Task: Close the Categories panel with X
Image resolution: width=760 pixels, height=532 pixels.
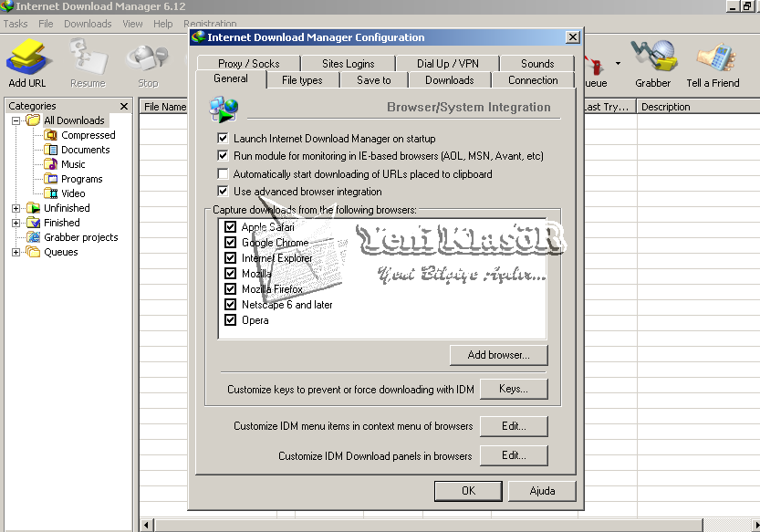Action: click(124, 107)
